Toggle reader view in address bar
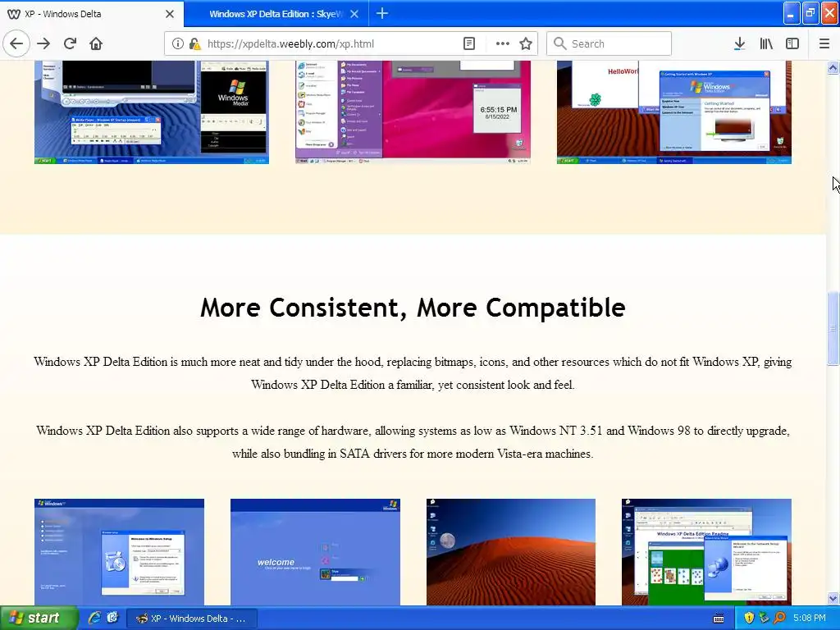 [x=469, y=44]
